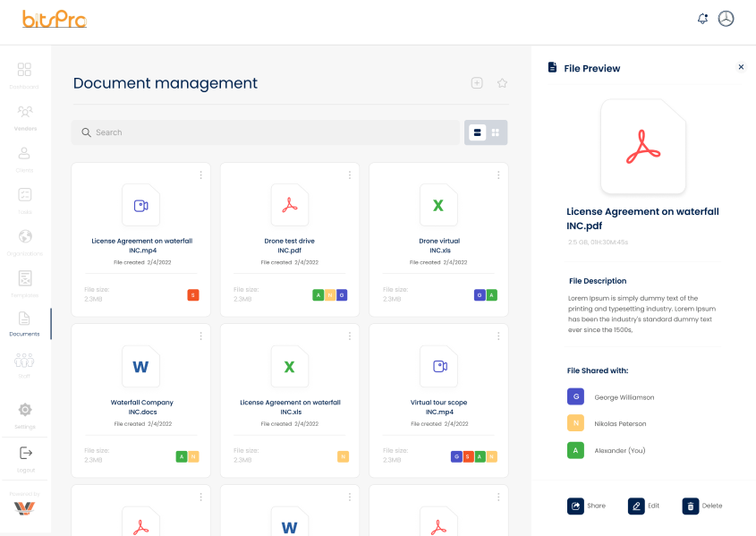Click 'Virtual tour scope INC.mp4' file name
This screenshot has width=756, height=536.
438,407
